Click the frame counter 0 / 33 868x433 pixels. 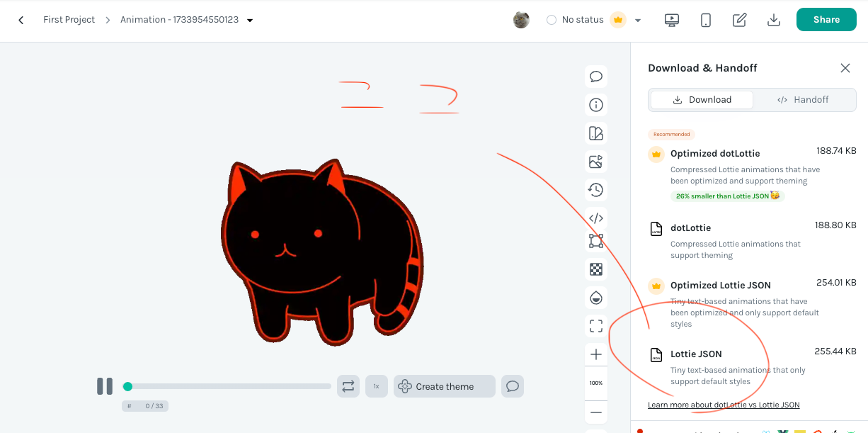(x=145, y=406)
